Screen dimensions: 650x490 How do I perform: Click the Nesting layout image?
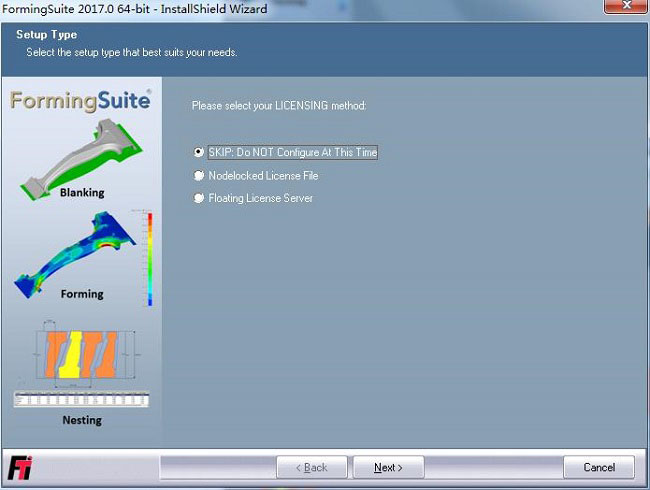(x=82, y=363)
